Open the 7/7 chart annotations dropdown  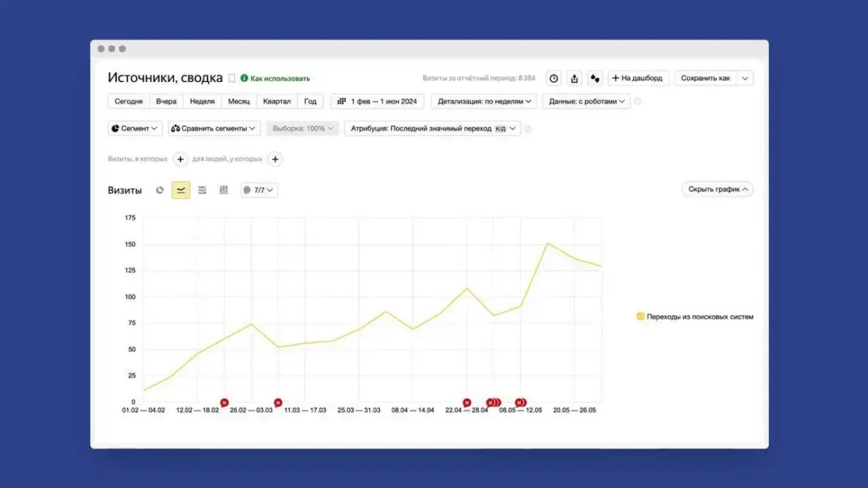(259, 191)
